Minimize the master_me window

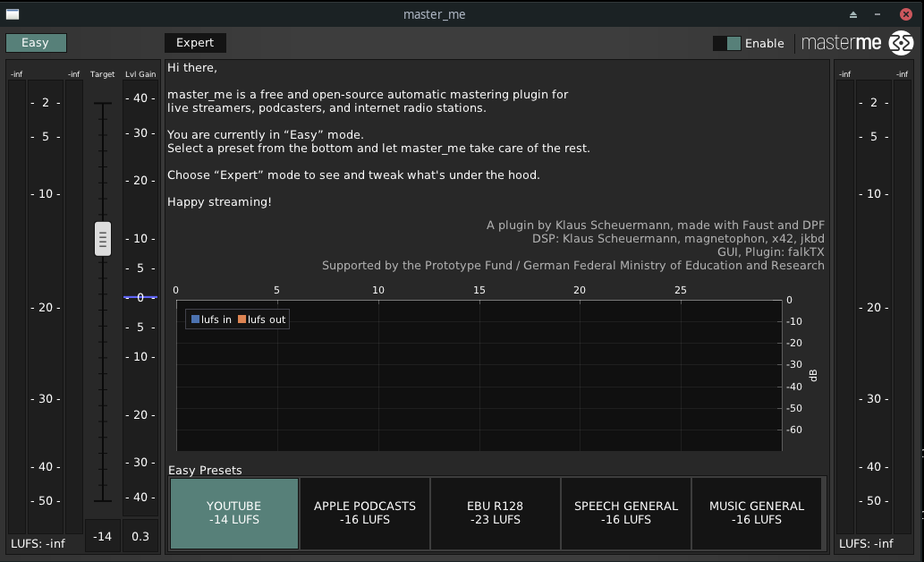(877, 14)
